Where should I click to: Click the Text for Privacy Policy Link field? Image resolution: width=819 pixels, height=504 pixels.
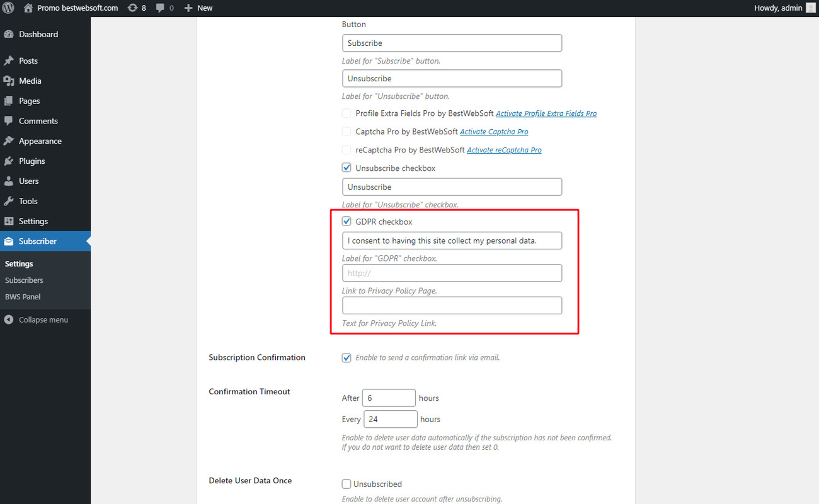coord(452,306)
